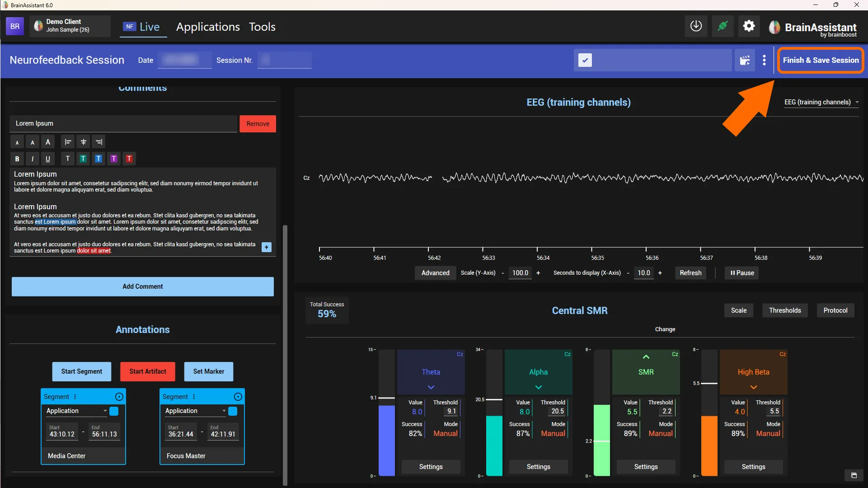Screen dimensions: 868x488
Task: Click the down chevron under Alpha
Action: [x=539, y=387]
